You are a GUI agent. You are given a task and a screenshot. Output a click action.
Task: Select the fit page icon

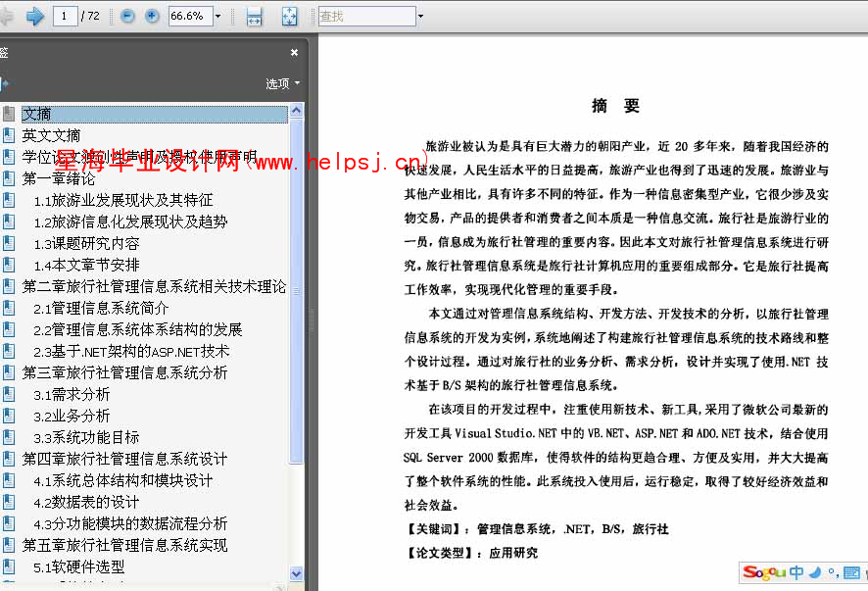click(x=290, y=17)
